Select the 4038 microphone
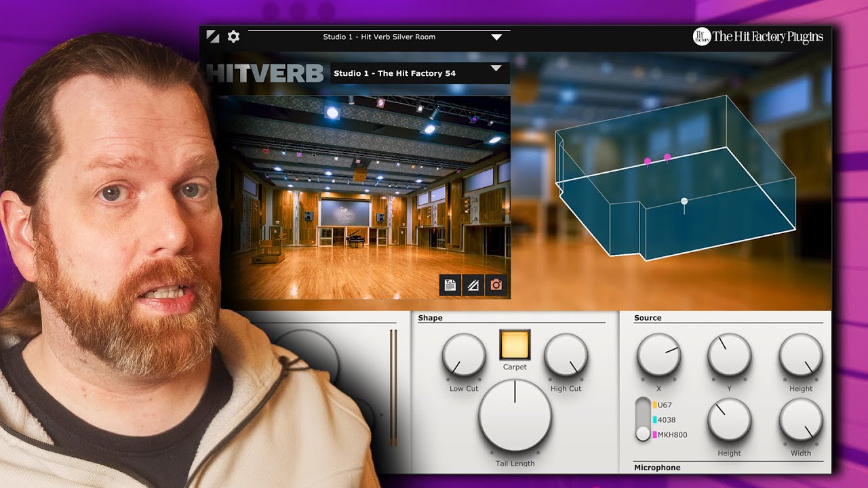Screen dimensions: 868x488 [665, 420]
